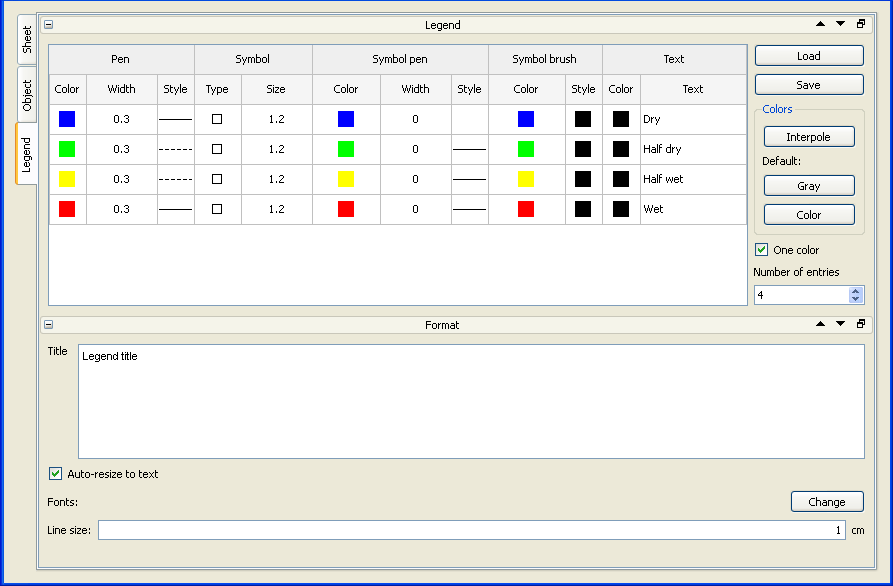893x586 pixels.
Task: Collapse the Format panel with minus icon
Action: pyautogui.click(x=49, y=325)
